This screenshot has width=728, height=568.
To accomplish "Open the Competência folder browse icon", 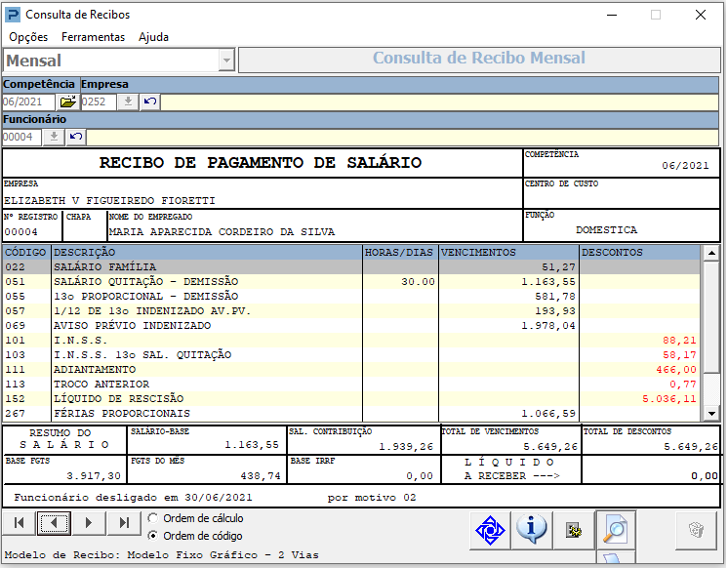I will (x=67, y=101).
